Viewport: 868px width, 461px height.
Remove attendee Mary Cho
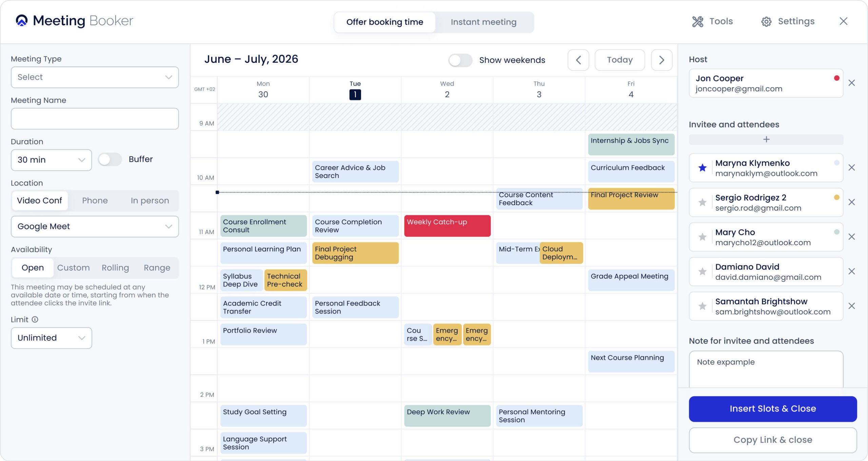(x=852, y=237)
